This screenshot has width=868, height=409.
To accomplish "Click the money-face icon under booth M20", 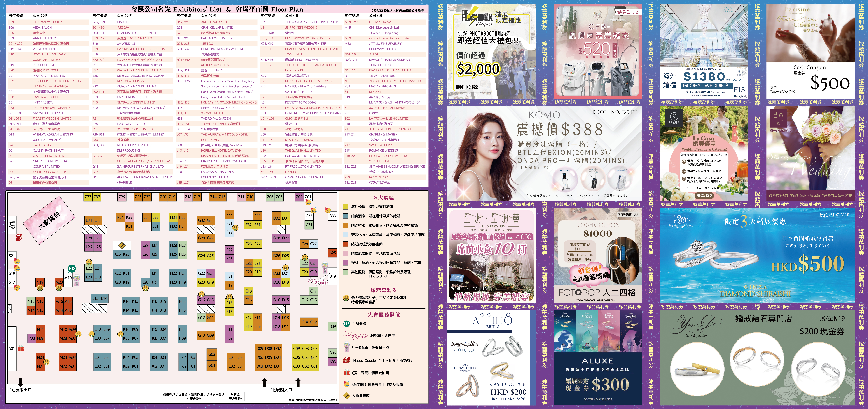I will pyautogui.click(x=59, y=288).
